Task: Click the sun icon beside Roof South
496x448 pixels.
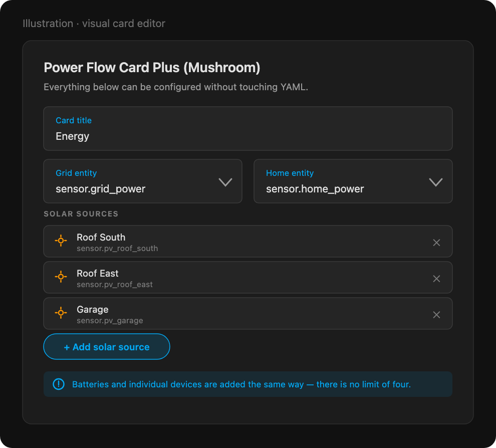Action: [61, 241]
